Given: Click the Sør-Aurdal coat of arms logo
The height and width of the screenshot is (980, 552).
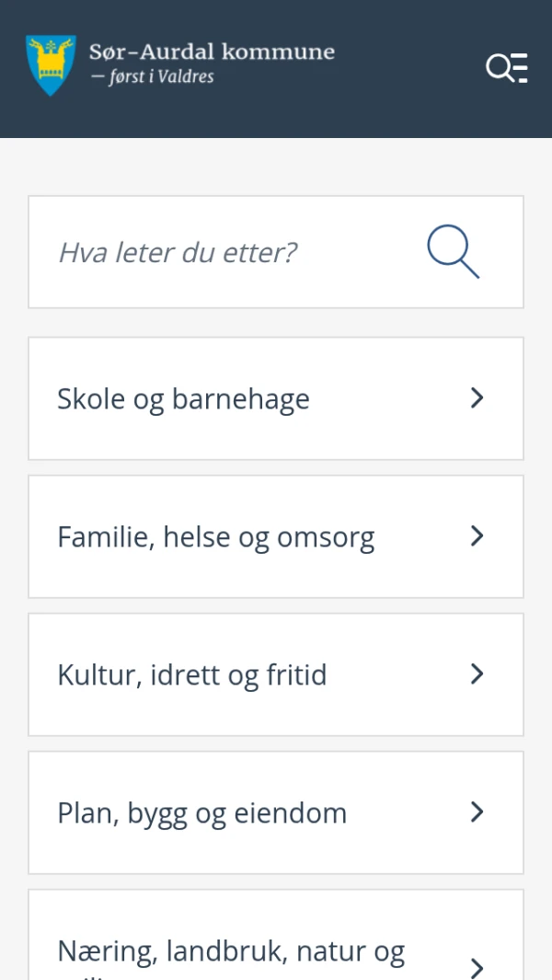Looking at the screenshot, I should [x=51, y=65].
